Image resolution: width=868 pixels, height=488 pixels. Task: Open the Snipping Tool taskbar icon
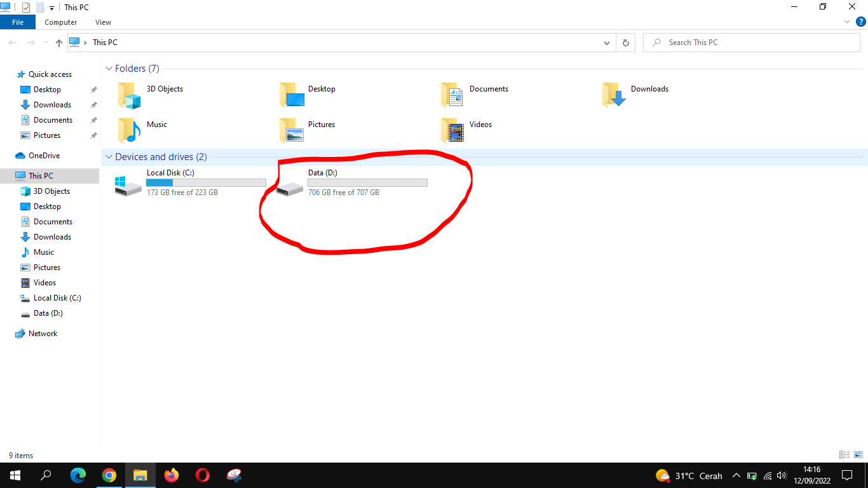234,475
